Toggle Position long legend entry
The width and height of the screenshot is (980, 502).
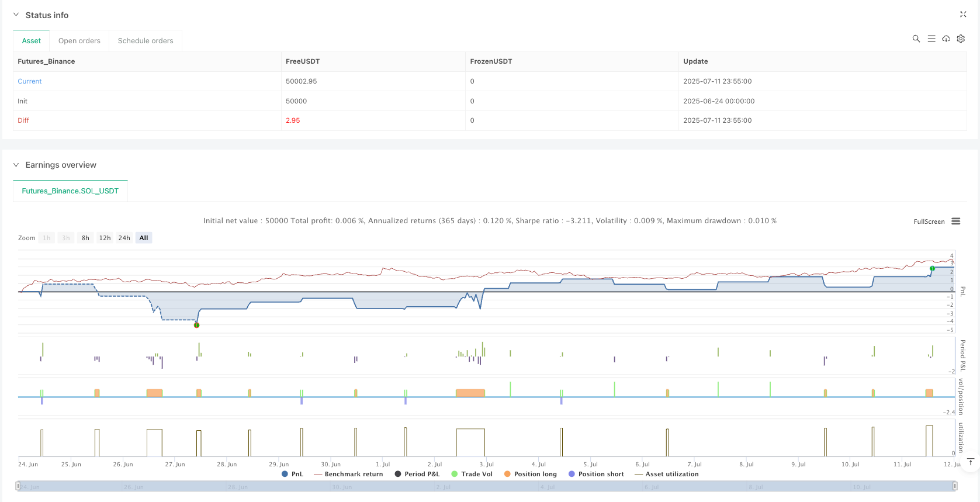(x=531, y=474)
